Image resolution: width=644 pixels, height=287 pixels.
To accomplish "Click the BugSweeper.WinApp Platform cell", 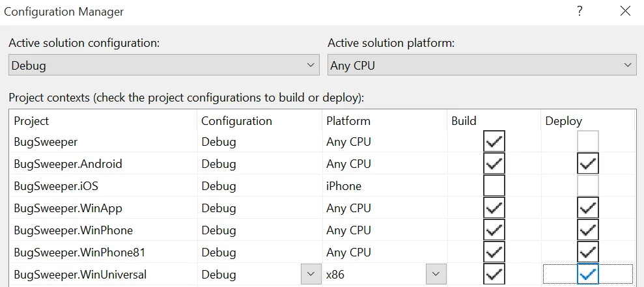I will (348, 208).
